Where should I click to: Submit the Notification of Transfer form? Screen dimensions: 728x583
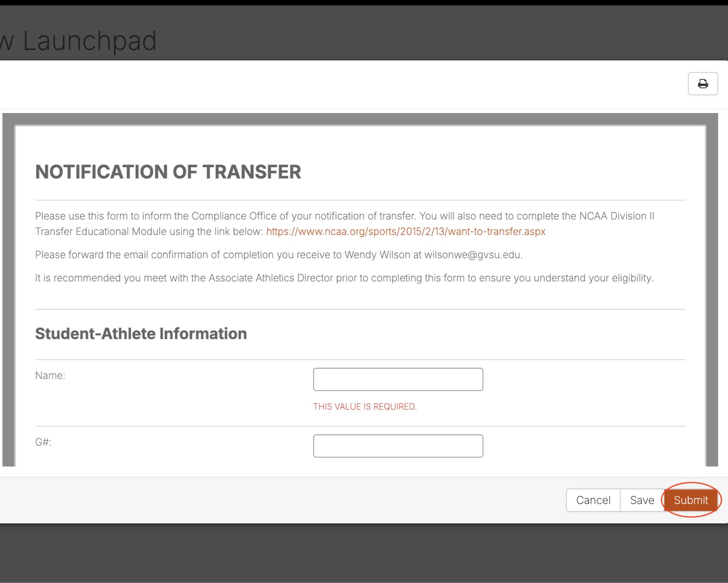tap(690, 500)
